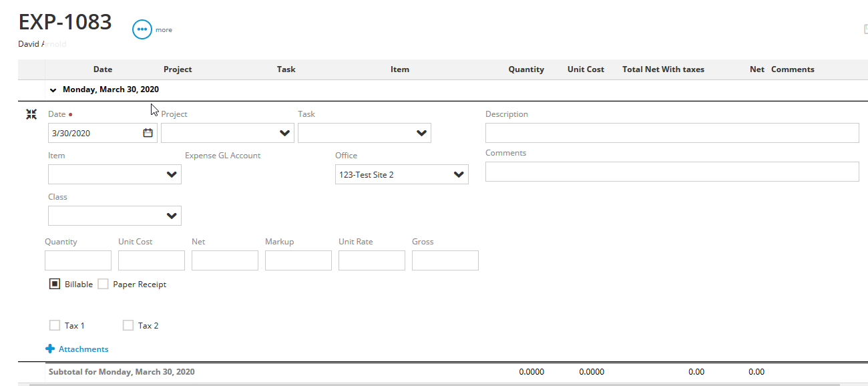Add attachments with the plus icon
This screenshot has width=868, height=386.
(50, 349)
